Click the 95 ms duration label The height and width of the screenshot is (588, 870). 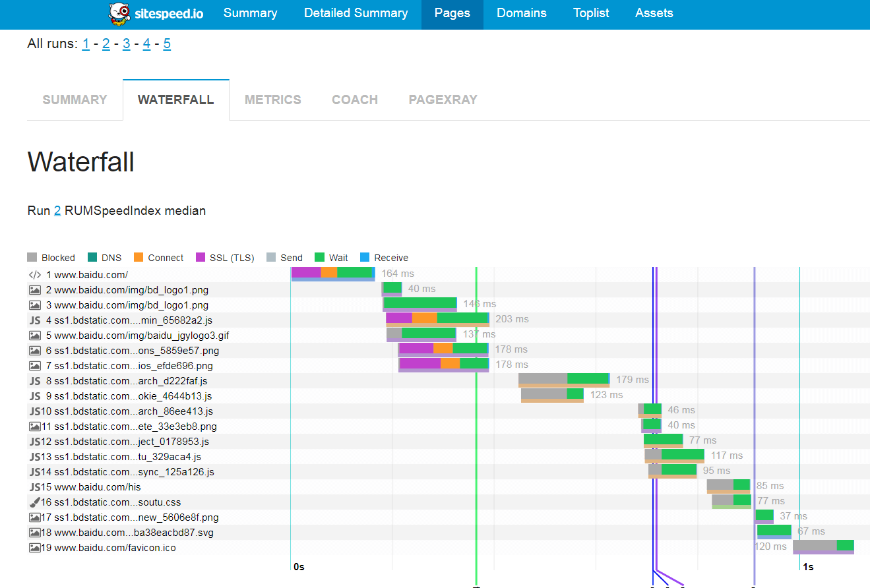pyautogui.click(x=716, y=471)
